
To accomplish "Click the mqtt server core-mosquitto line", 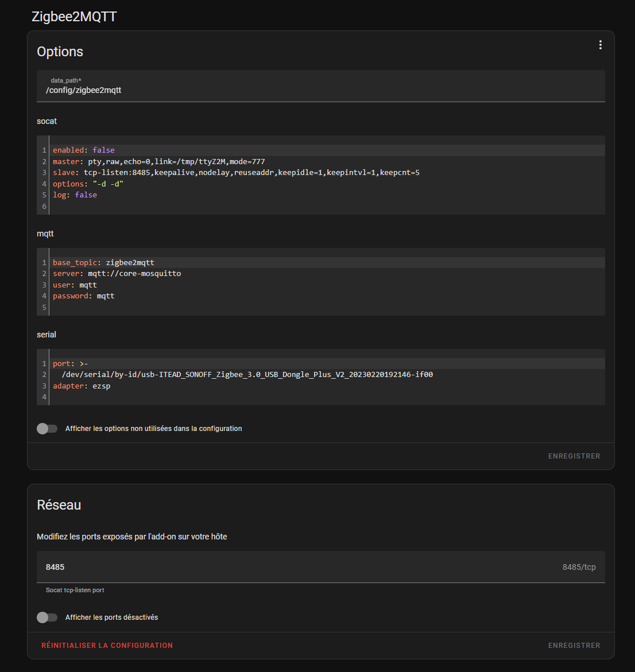I will click(117, 274).
